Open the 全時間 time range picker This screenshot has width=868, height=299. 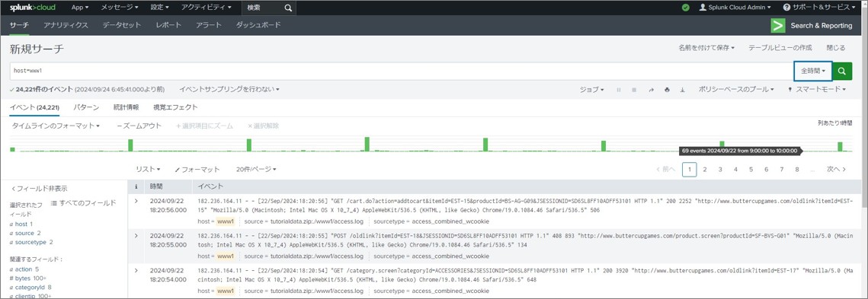click(x=812, y=72)
